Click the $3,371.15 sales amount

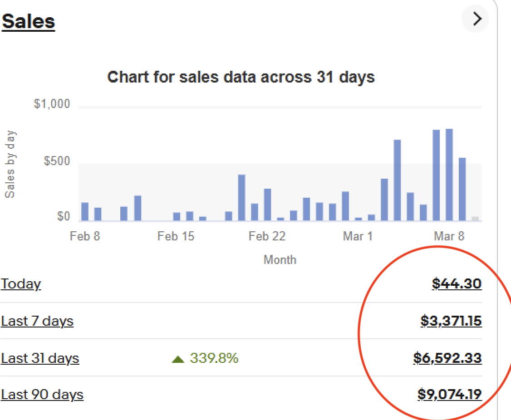[451, 321]
